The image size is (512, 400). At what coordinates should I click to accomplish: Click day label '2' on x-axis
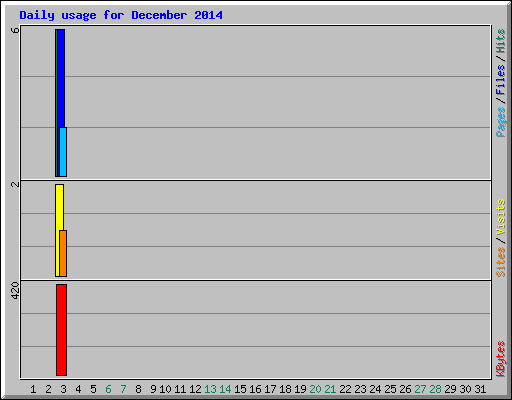click(48, 389)
